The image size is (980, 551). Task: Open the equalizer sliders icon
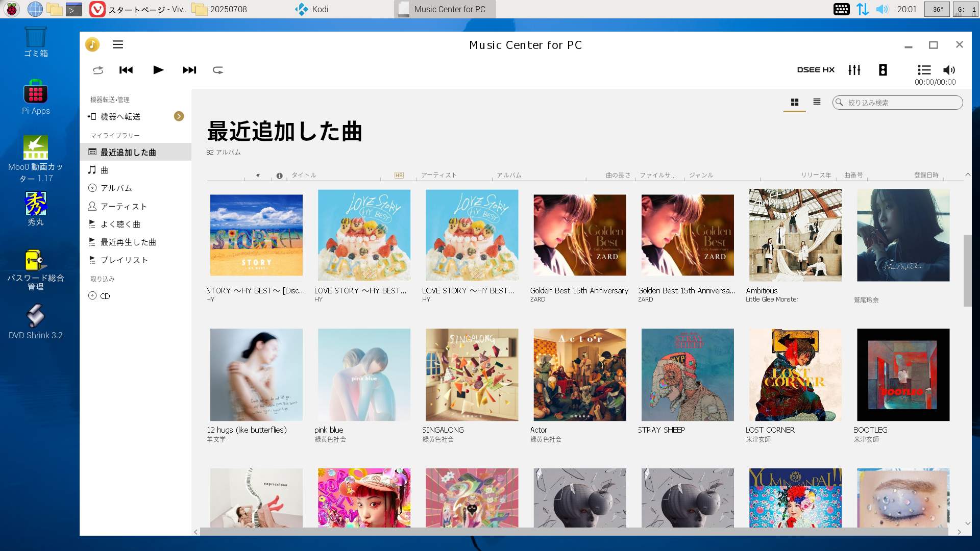point(854,70)
